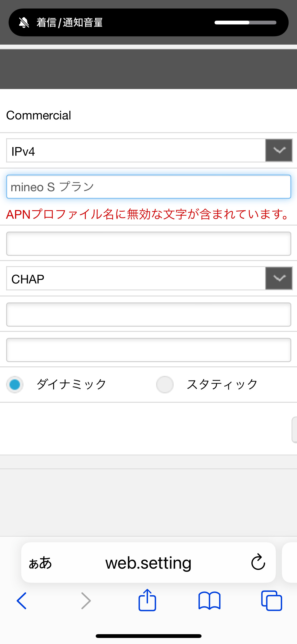Open the ぁあ page settings menu
The image size is (297, 644).
(x=40, y=563)
